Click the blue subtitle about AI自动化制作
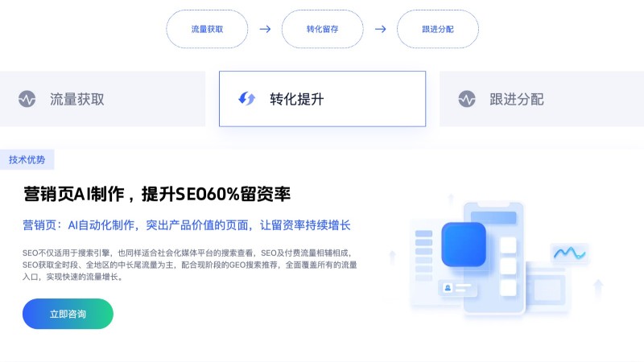Viewport: 644px width, 362px height. tap(187, 225)
